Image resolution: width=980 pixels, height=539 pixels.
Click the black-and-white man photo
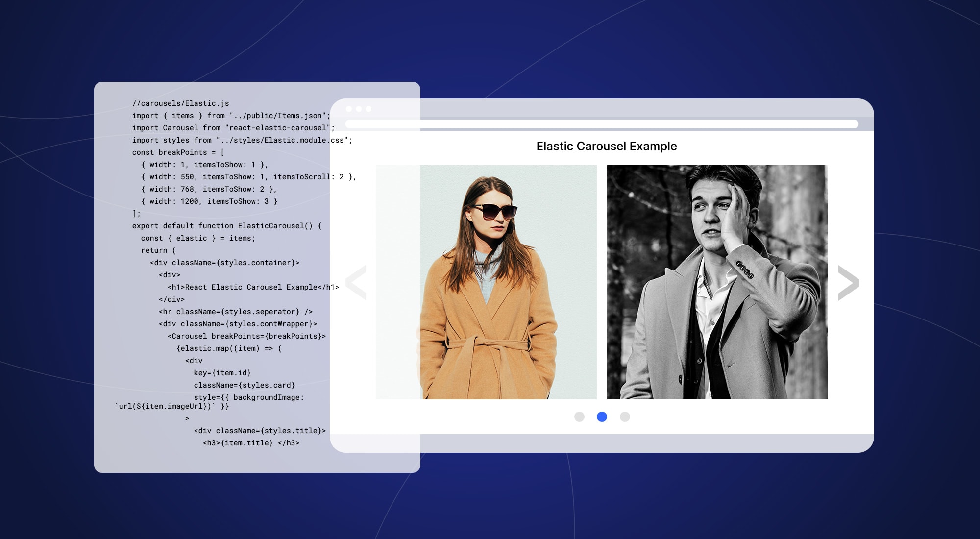717,282
